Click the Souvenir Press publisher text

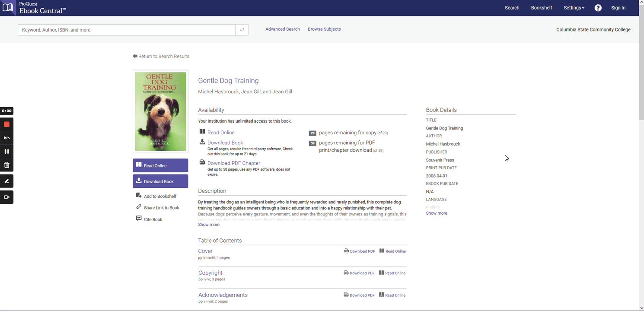click(440, 160)
